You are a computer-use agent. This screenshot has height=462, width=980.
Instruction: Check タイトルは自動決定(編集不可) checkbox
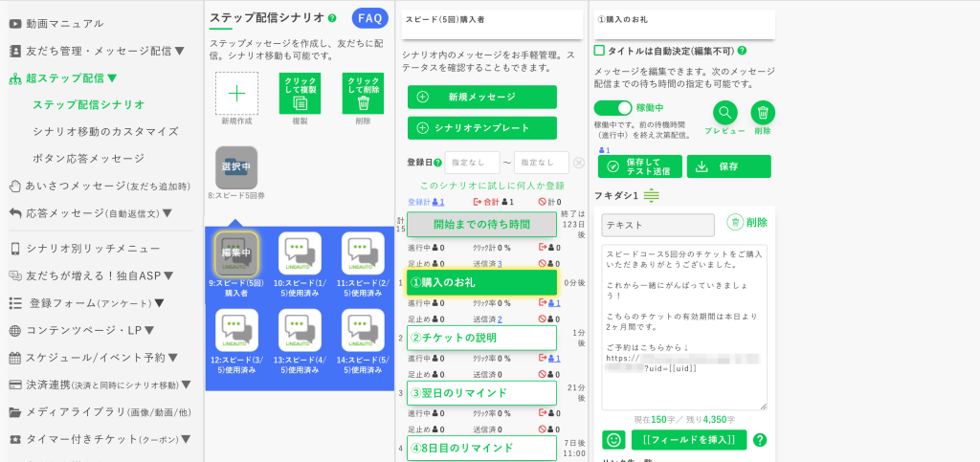point(599,51)
